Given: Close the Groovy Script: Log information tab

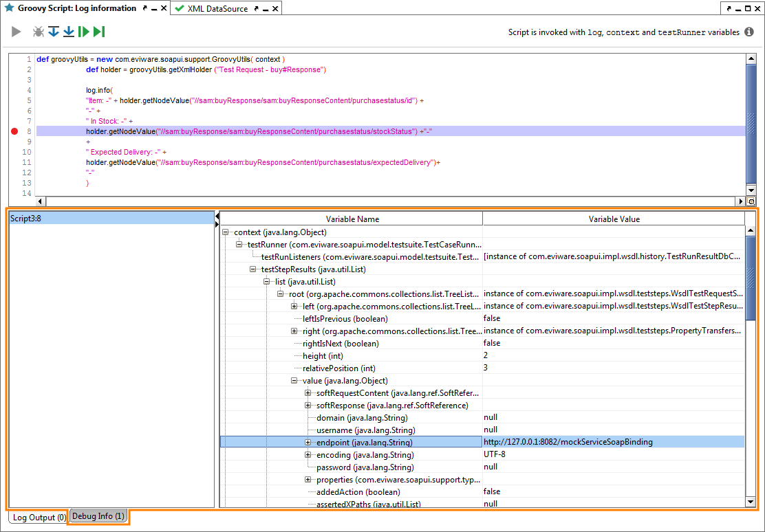Looking at the screenshot, I should 164,8.
